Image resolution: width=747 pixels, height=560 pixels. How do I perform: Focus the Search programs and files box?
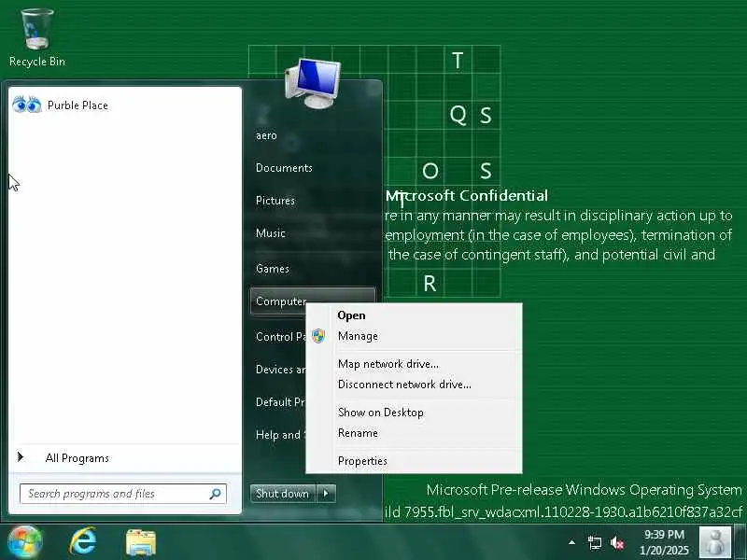tap(123, 494)
